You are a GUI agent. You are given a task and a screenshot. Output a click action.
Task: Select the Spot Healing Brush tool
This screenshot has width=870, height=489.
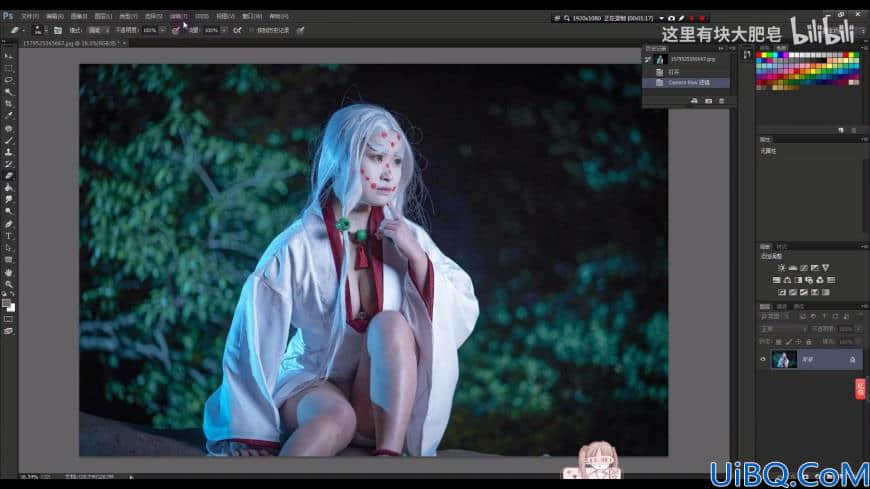[x=8, y=128]
